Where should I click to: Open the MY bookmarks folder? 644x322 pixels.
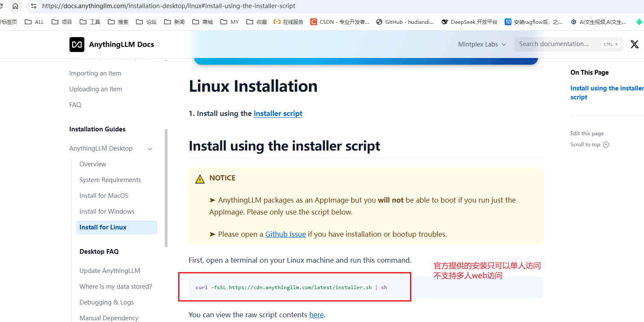click(x=230, y=22)
